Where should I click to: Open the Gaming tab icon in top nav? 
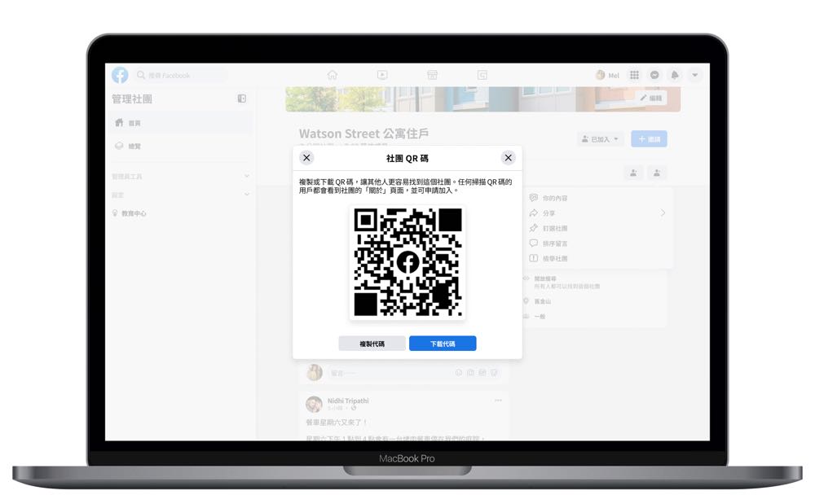click(x=482, y=75)
